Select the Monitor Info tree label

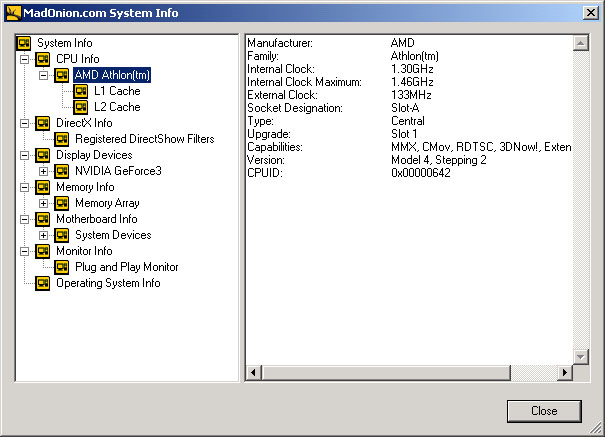[x=84, y=251]
